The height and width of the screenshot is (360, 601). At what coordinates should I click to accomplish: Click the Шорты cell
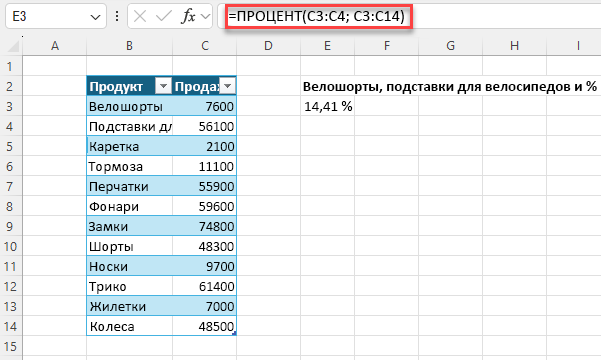130,246
